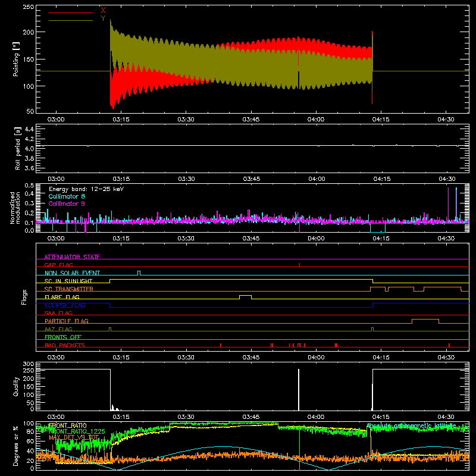Click the raised PARTICLE_FLAG pulse after 04:20
This screenshot has width=476, height=476.
(425, 320)
